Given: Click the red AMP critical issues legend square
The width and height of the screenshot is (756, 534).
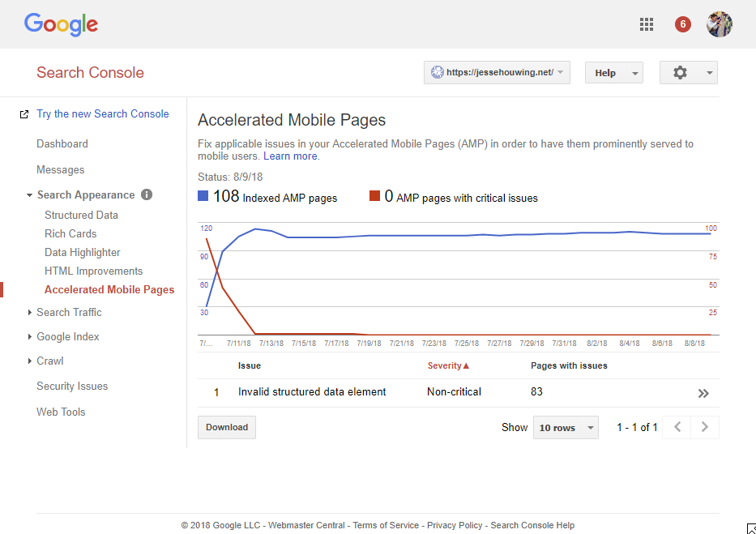Looking at the screenshot, I should [374, 195].
